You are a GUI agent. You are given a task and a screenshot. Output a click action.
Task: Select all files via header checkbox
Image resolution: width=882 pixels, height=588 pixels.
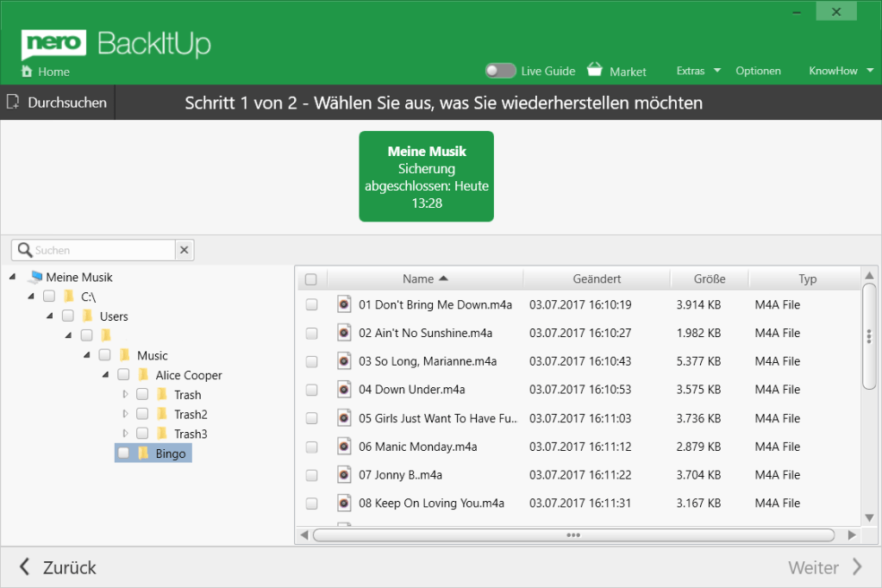click(x=311, y=279)
